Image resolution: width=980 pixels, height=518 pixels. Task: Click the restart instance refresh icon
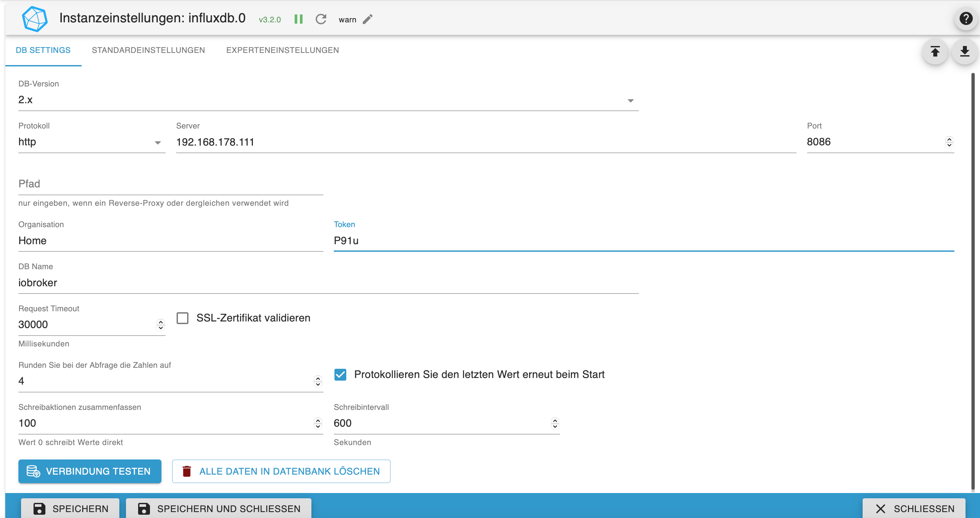pos(321,19)
